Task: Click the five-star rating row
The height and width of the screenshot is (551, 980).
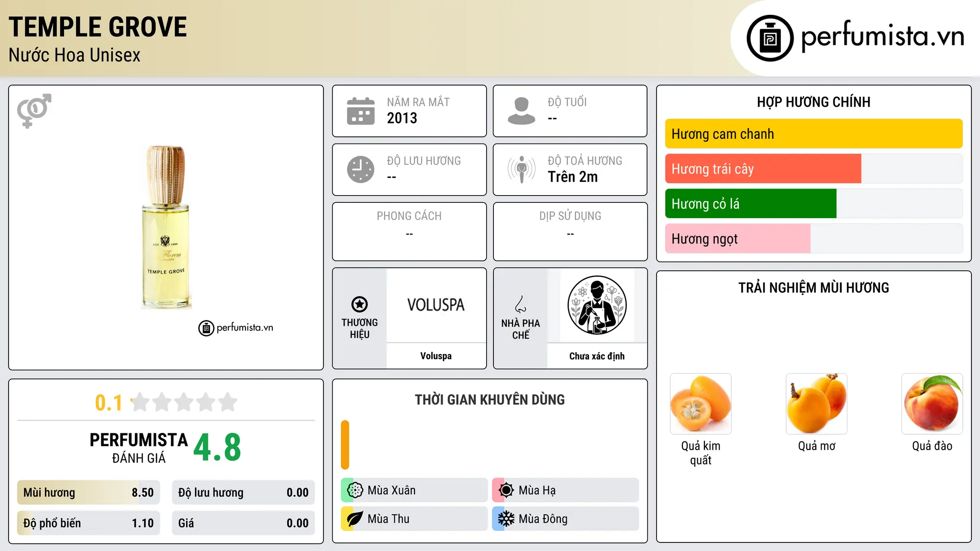Action: pyautogui.click(x=184, y=402)
